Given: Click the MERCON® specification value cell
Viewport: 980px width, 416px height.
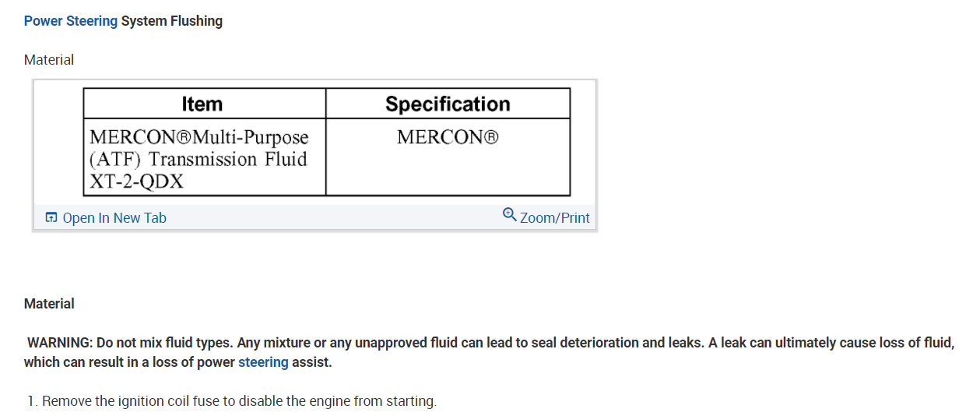Looking at the screenshot, I should tap(448, 138).
